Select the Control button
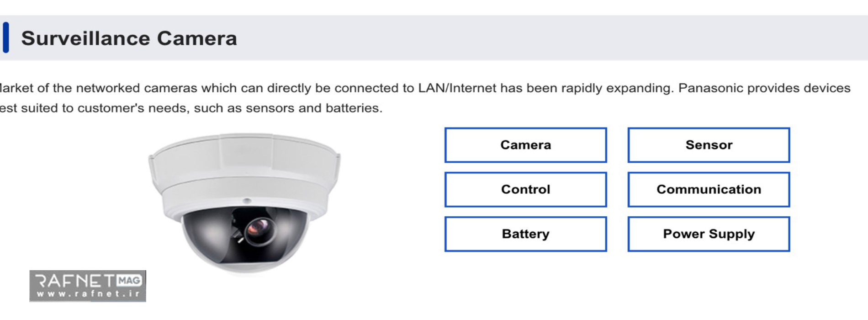Image resolution: width=868 pixels, height=320 pixels. point(525,189)
